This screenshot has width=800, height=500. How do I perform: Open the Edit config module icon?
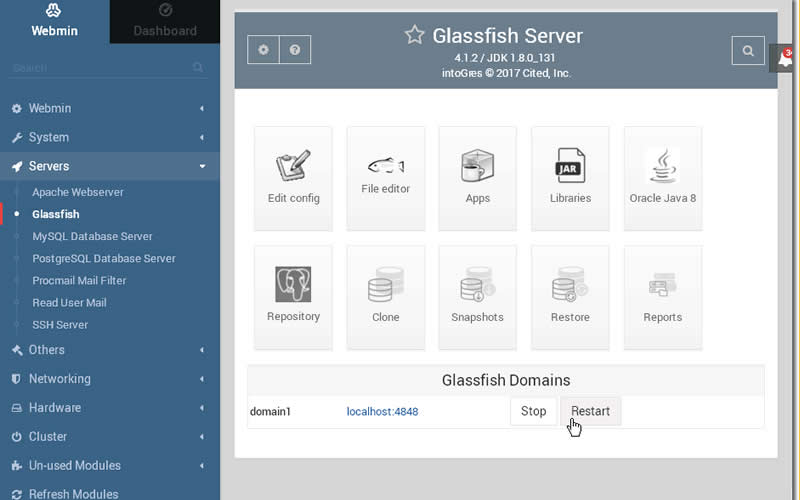293,178
